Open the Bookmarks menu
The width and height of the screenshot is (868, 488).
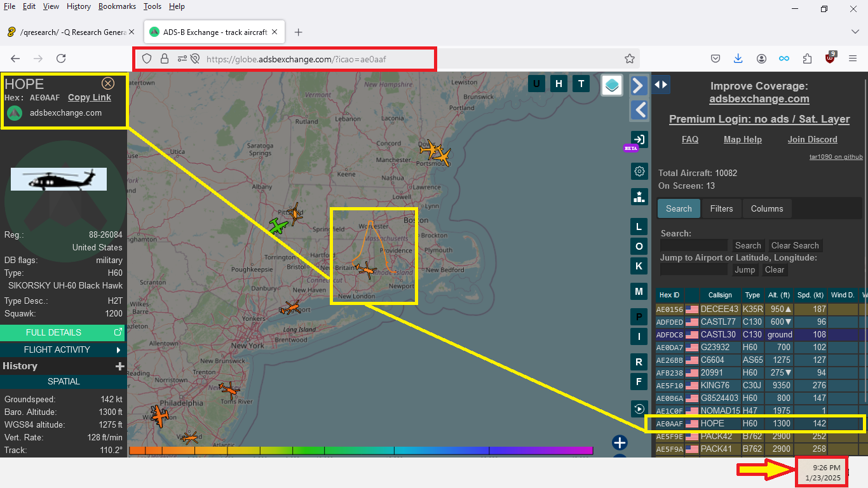point(117,6)
